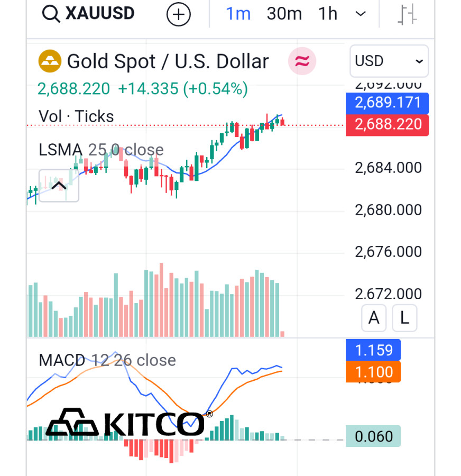This screenshot has width=461, height=476.
Task: Expand the timeframe interval dropdown chevron
Action: (361, 14)
